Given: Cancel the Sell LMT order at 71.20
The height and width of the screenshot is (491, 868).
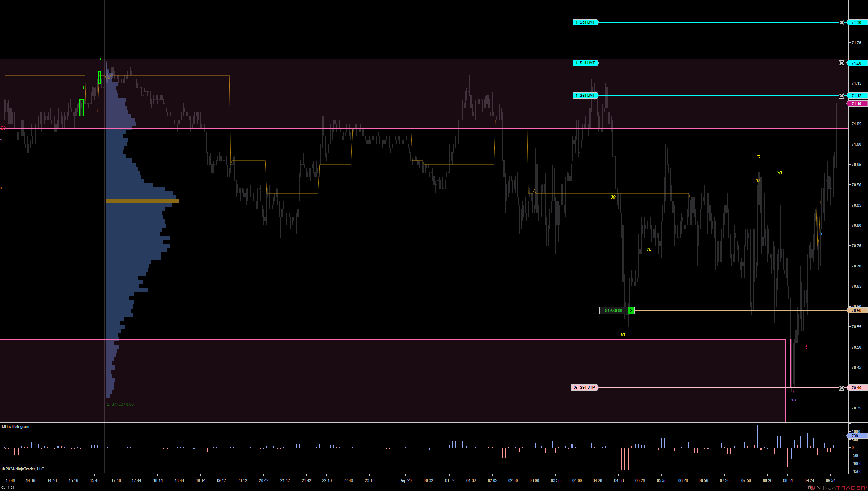Looking at the screenshot, I should tap(842, 63).
